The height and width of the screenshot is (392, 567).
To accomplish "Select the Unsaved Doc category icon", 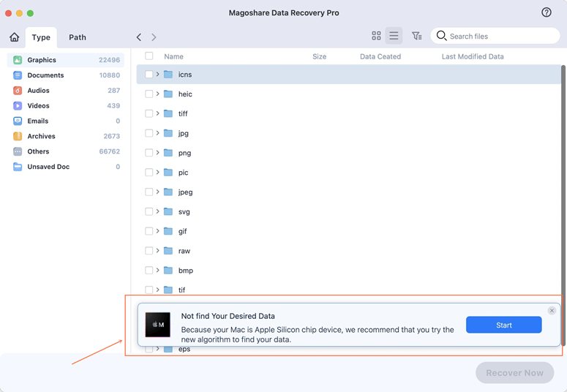I will [18, 167].
